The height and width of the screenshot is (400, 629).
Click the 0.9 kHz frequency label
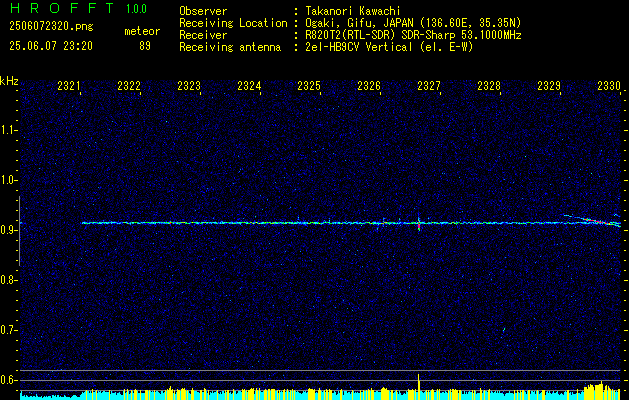pyautogui.click(x=8, y=230)
